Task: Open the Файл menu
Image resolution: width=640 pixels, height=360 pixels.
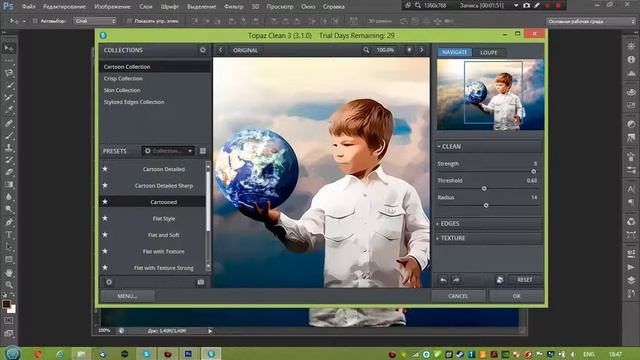Action: tap(29, 7)
